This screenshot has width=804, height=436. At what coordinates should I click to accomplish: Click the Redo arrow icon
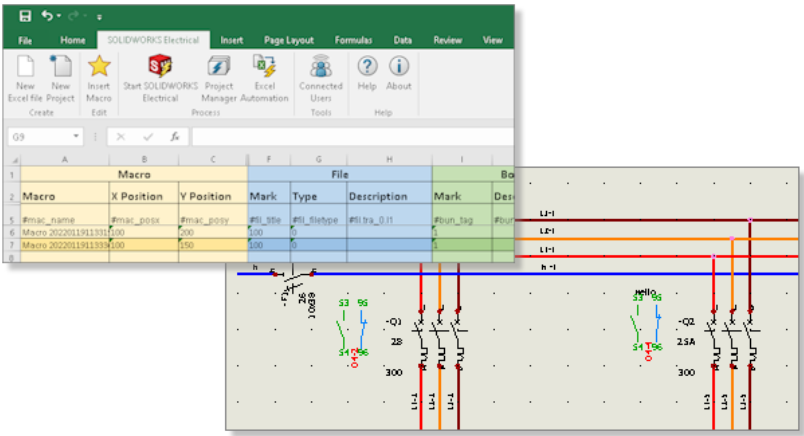pyautogui.click(x=73, y=16)
